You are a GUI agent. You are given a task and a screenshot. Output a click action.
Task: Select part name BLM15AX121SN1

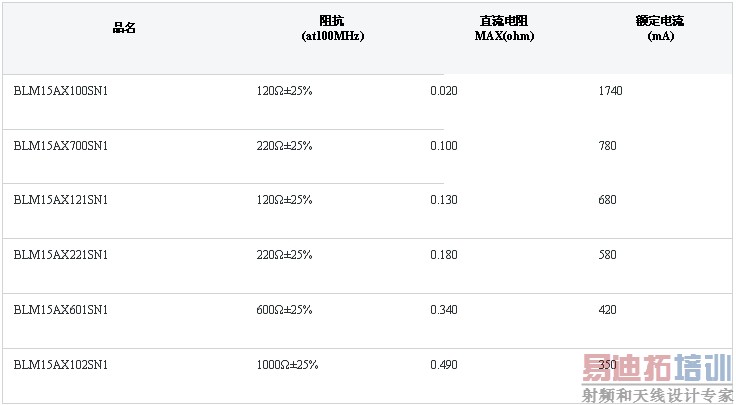click(61, 200)
